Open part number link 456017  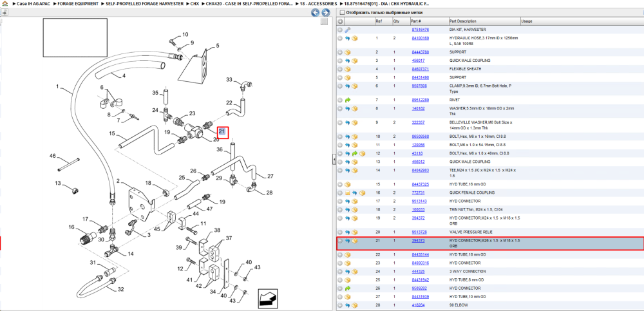tap(418, 61)
